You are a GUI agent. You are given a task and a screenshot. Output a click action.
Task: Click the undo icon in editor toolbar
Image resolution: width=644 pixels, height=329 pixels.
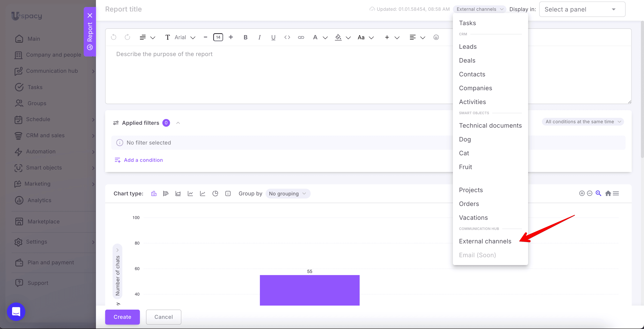click(x=113, y=37)
